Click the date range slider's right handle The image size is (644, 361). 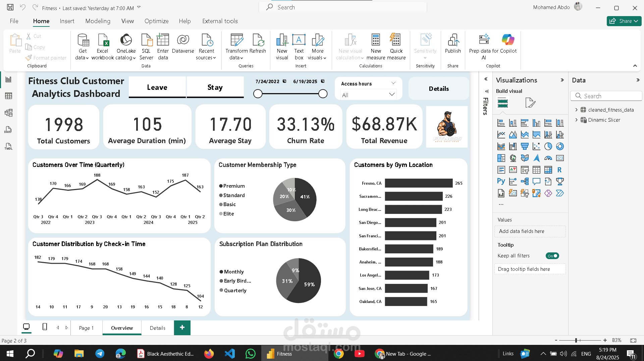click(x=323, y=94)
